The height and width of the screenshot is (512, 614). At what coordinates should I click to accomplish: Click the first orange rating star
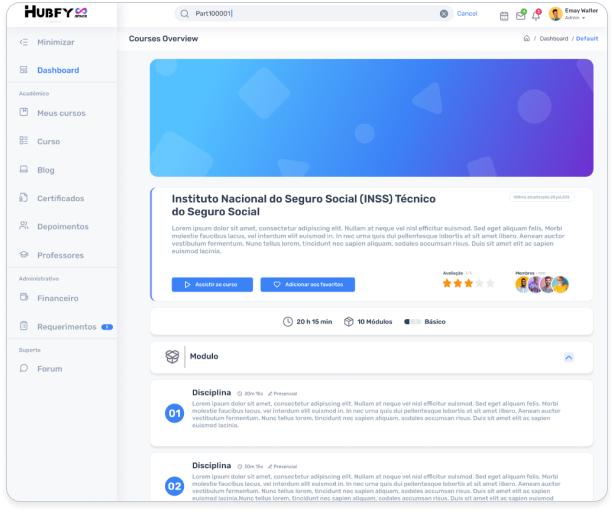pos(447,283)
